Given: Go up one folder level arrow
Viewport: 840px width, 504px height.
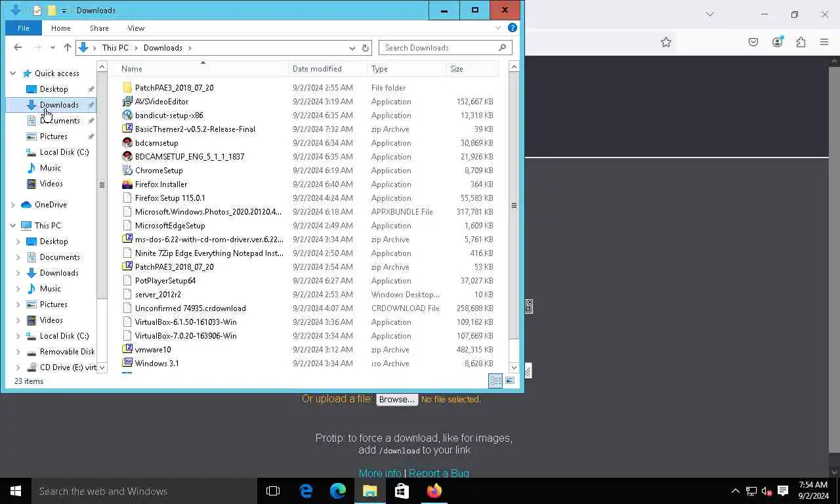Looking at the screenshot, I should click(x=68, y=48).
